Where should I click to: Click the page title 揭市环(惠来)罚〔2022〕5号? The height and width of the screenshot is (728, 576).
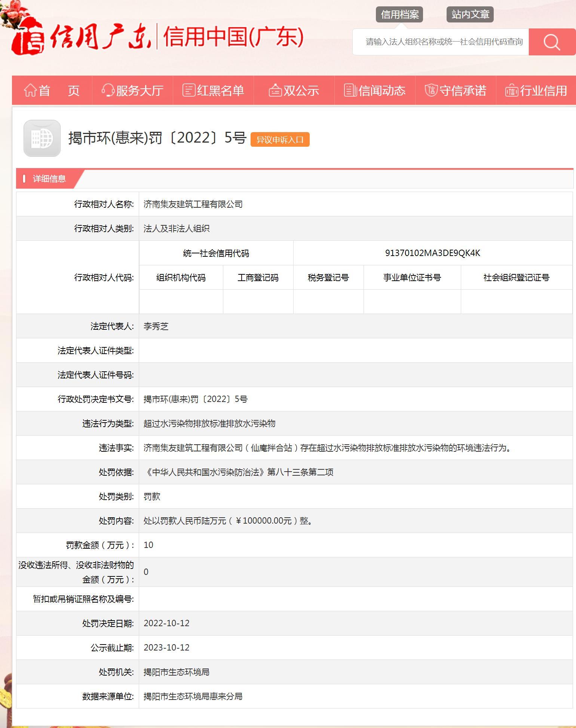(157, 138)
